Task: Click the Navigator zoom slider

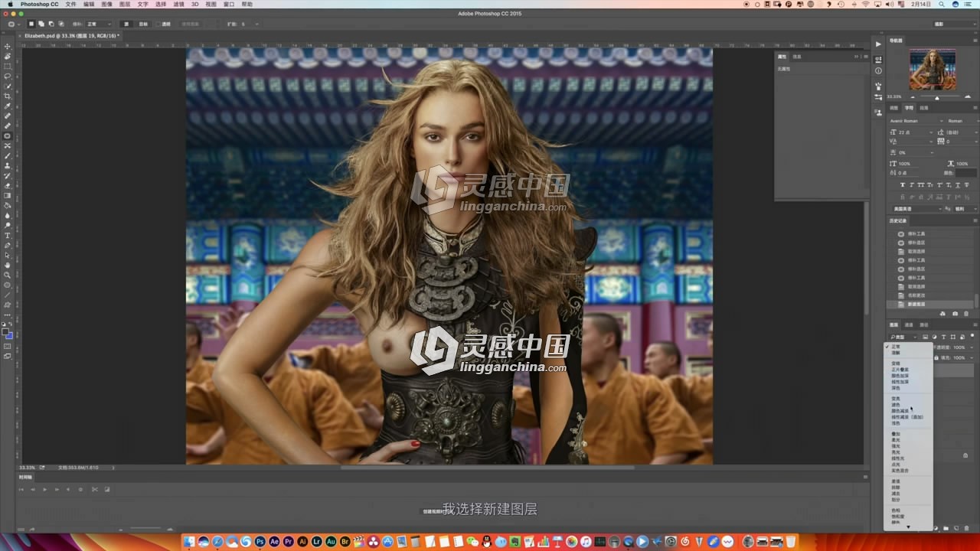Action: [x=936, y=97]
